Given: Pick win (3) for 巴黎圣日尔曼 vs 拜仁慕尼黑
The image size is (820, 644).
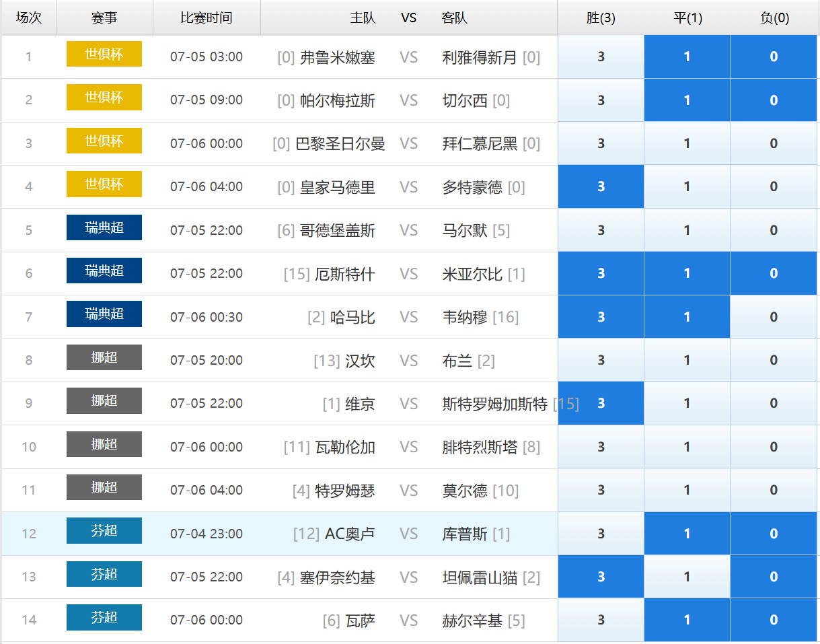Looking at the screenshot, I should point(601,143).
